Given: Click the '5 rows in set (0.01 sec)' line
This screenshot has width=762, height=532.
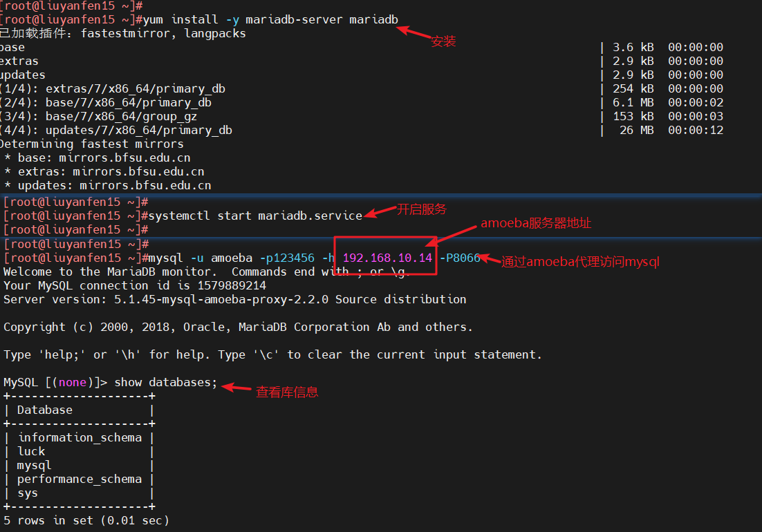Looking at the screenshot, I should point(86,521).
